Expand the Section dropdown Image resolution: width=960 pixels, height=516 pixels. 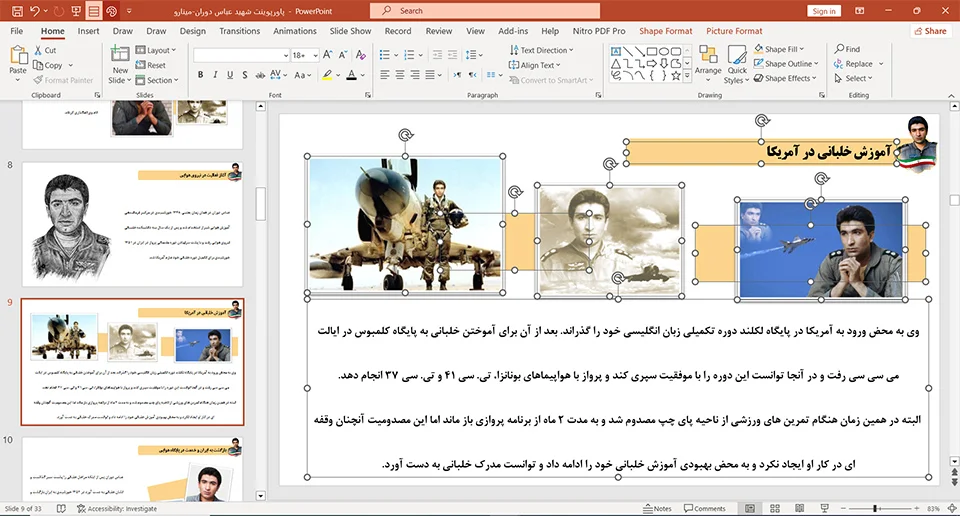pyautogui.click(x=157, y=80)
